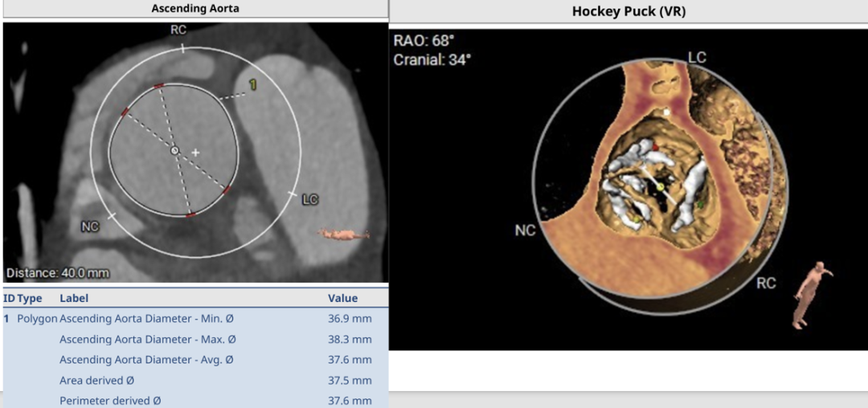868x408 pixels.
Task: Click the yellow-green marker on the lower-left cusp
Action: (637, 220)
